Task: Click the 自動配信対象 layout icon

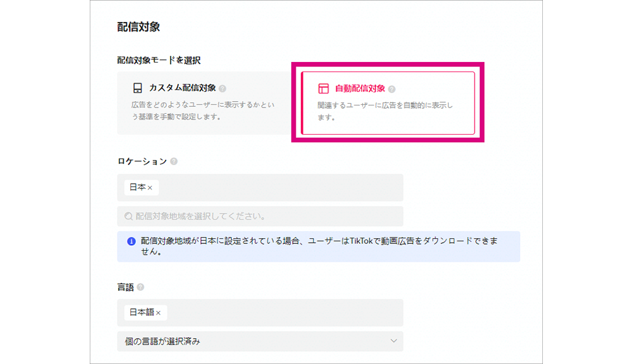Action: click(323, 88)
